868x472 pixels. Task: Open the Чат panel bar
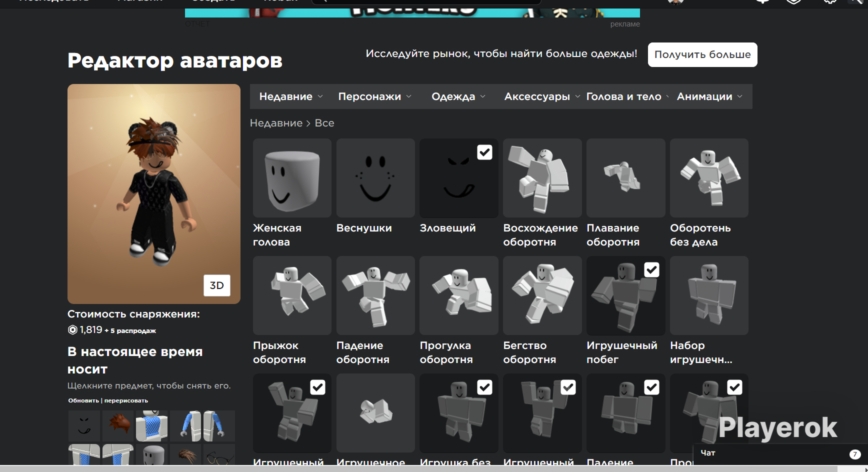tap(780, 454)
